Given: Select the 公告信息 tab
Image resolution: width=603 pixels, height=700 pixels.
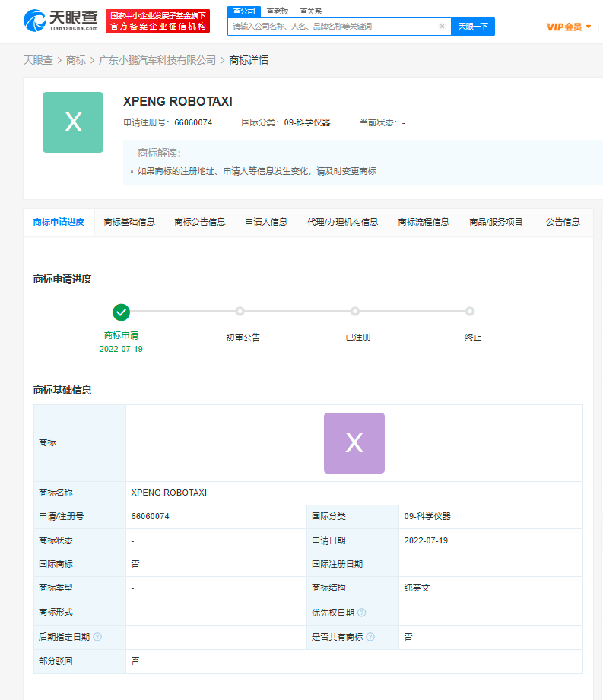Looking at the screenshot, I should point(563,223).
